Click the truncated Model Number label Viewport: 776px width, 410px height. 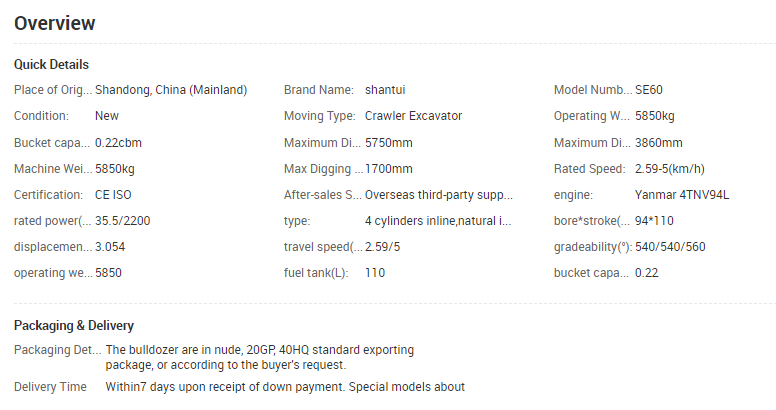tap(593, 90)
